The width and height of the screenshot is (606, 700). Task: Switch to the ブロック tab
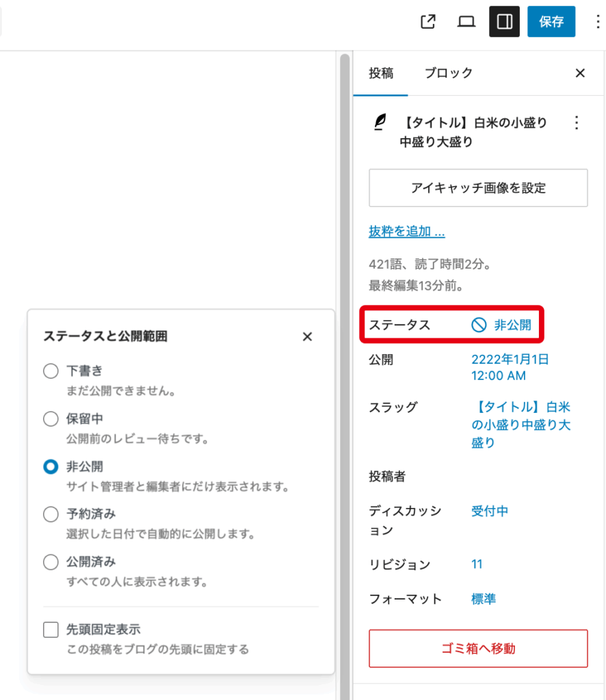coord(449,73)
